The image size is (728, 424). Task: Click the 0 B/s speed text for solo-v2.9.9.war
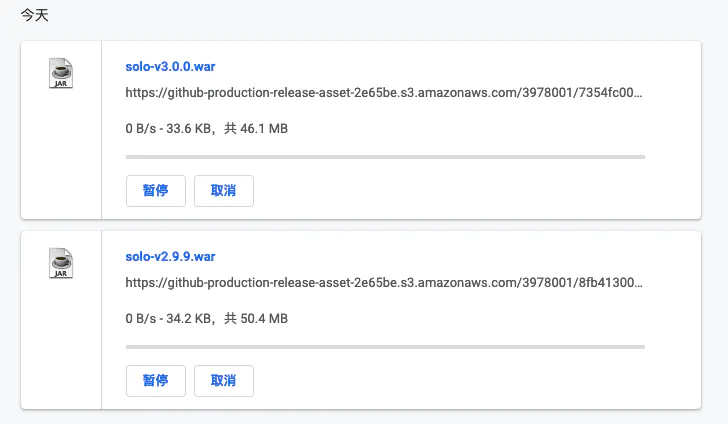142,319
